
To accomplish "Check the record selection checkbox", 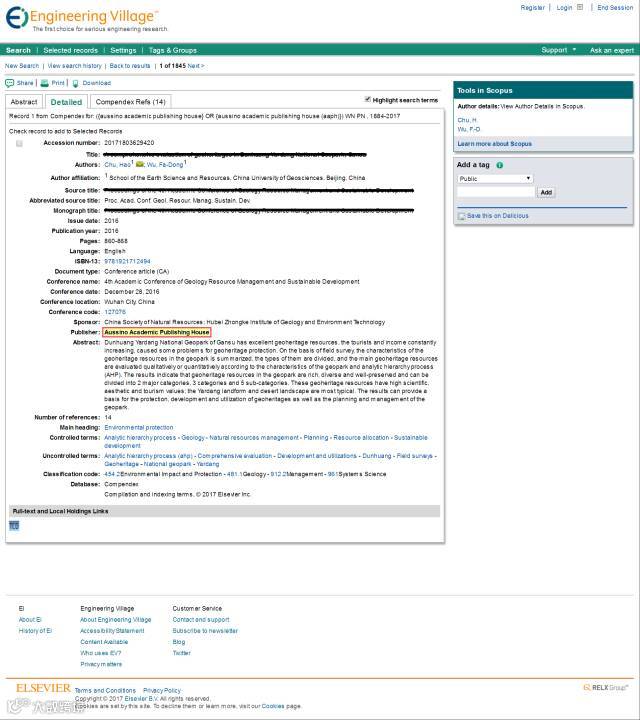I will pos(19,144).
